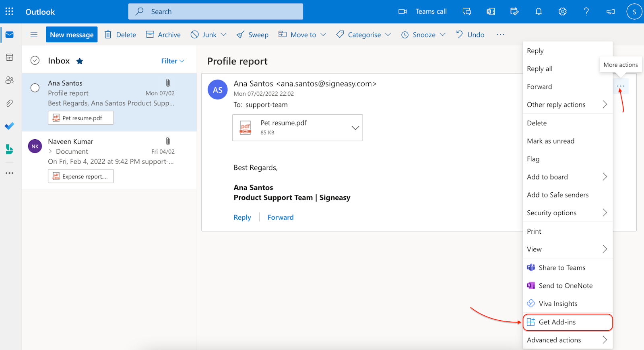
Task: Choose Delete in the context menu
Action: tap(568, 123)
